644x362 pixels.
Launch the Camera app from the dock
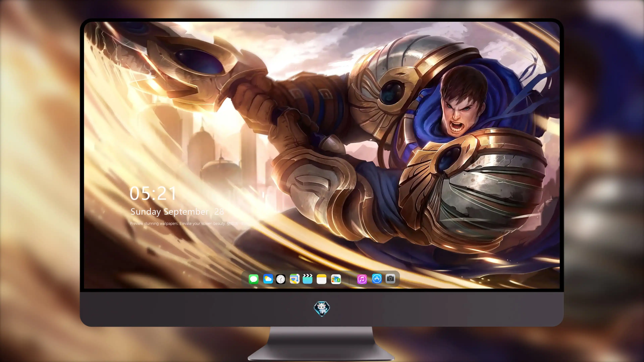pyautogui.click(x=390, y=279)
